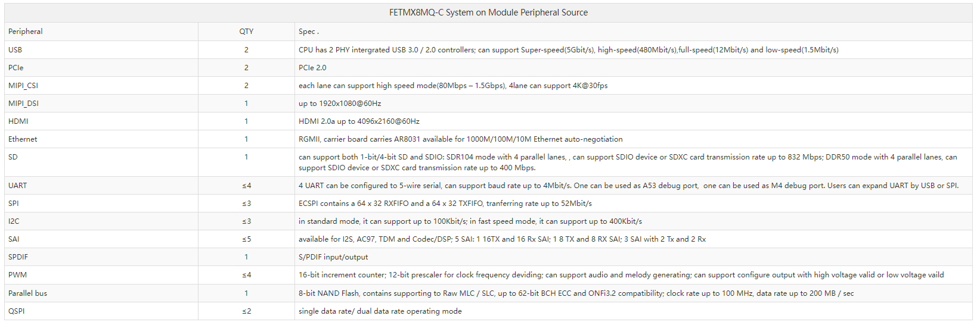980x322 pixels.
Task: Select the MIPI_CSI row label
Action: (x=23, y=86)
